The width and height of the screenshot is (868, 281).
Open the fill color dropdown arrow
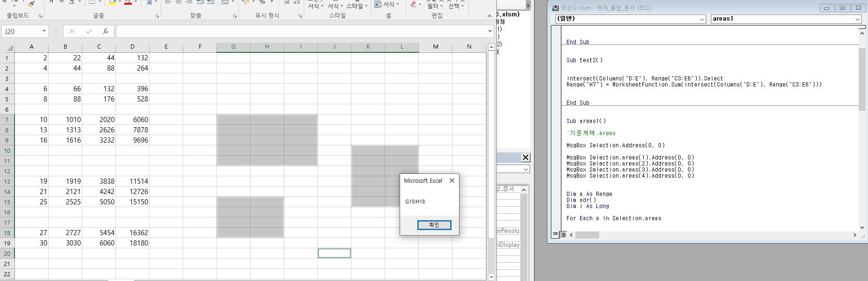tap(120, 2)
